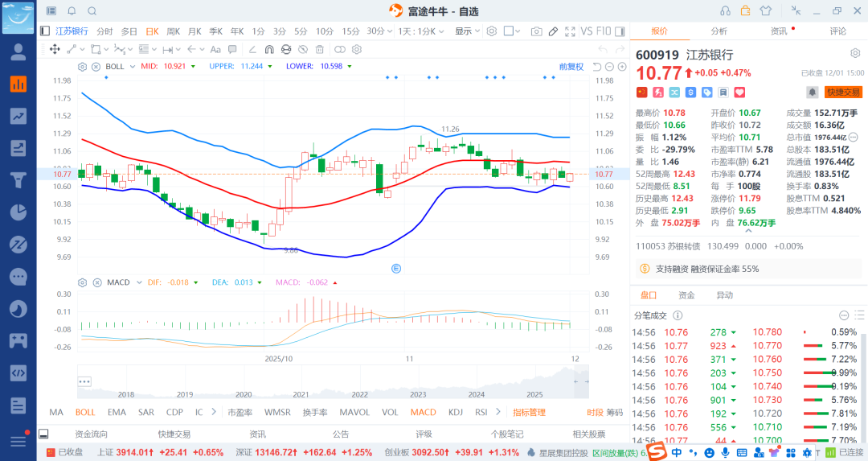Select the 资金 tab under quote panel
Image resolution: width=868 pixels, height=461 pixels.
(686, 295)
